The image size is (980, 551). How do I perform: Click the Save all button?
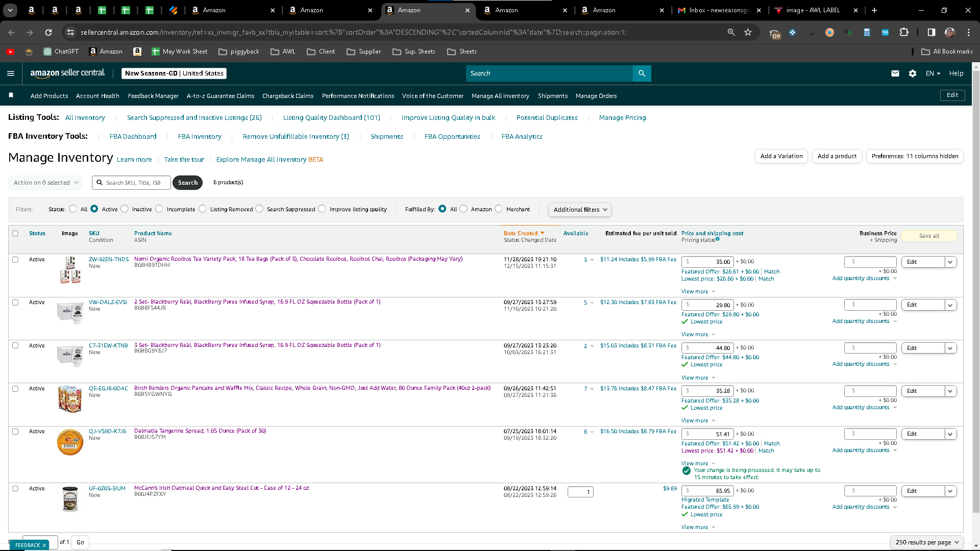929,236
